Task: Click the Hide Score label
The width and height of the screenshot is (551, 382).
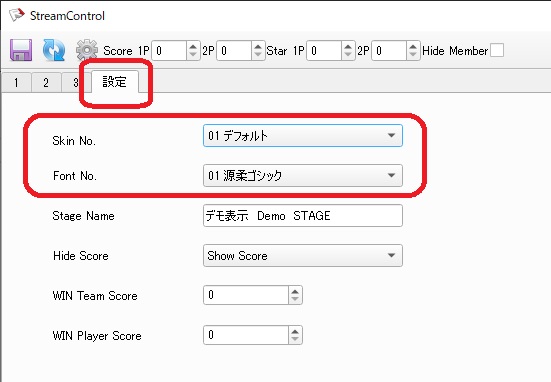Action: [80, 256]
